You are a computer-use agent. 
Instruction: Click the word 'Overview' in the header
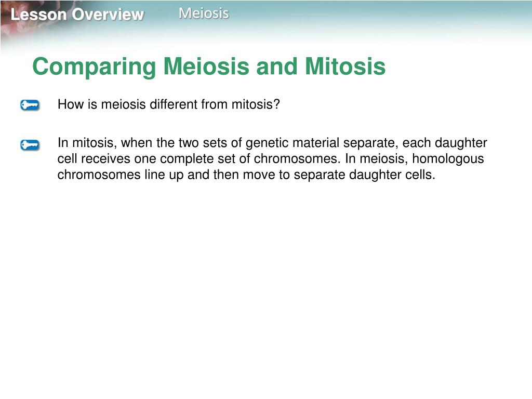click(x=108, y=15)
